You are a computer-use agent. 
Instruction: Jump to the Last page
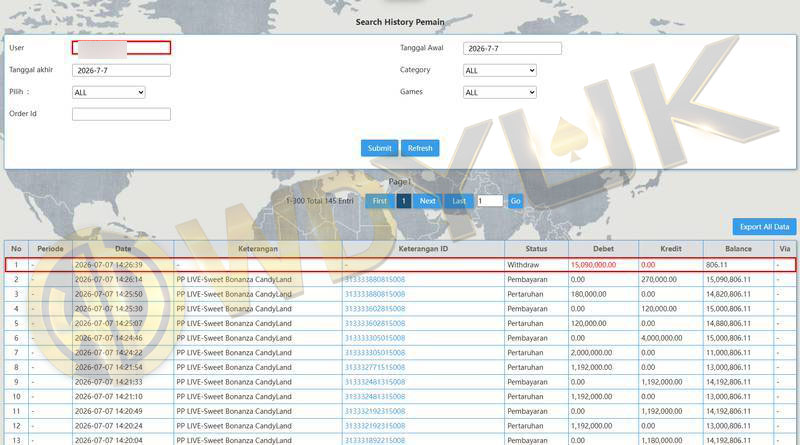coord(459,201)
